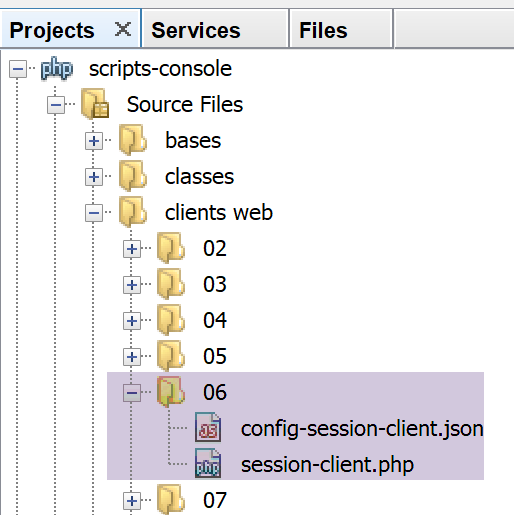Collapse the clients web folder

[x=94, y=213]
